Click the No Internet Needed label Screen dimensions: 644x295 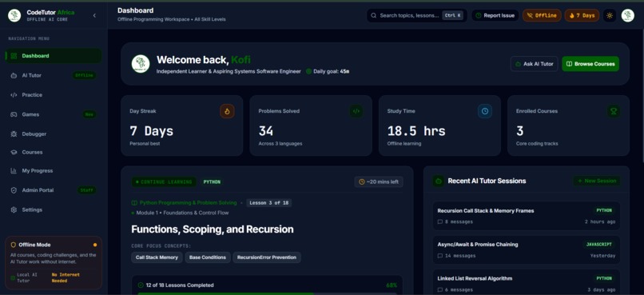coord(66,277)
